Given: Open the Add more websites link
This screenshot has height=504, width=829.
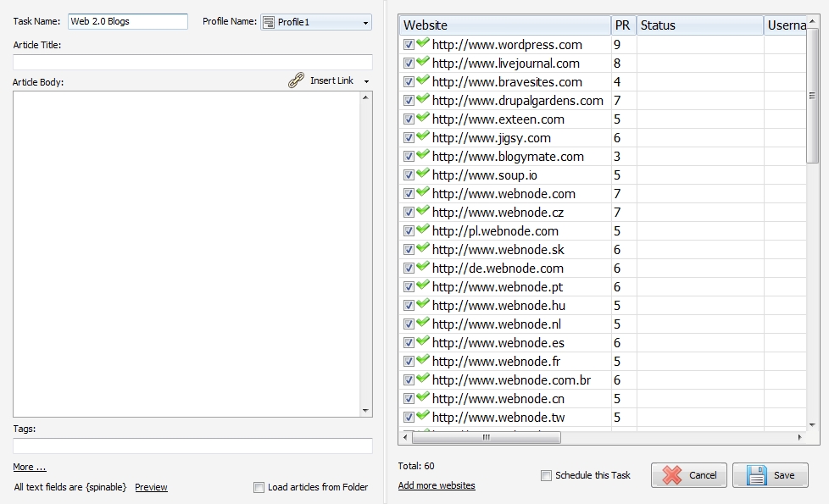Looking at the screenshot, I should point(437,485).
